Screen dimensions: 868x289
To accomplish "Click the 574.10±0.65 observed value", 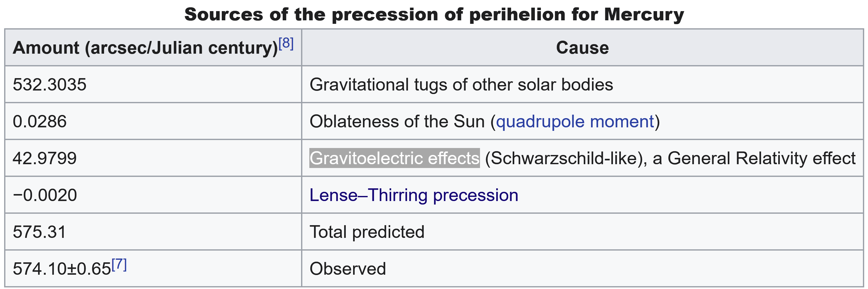I will tap(62, 269).
